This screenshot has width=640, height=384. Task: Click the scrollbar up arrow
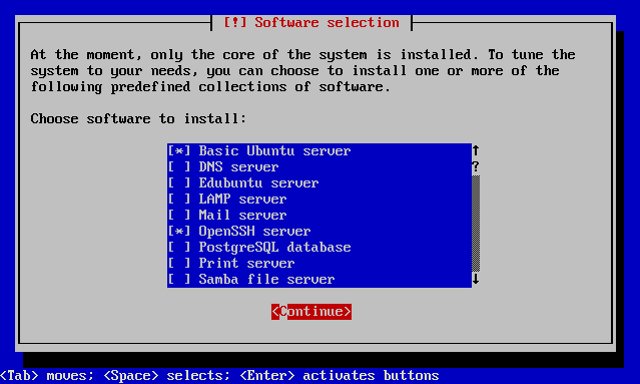pyautogui.click(x=476, y=151)
